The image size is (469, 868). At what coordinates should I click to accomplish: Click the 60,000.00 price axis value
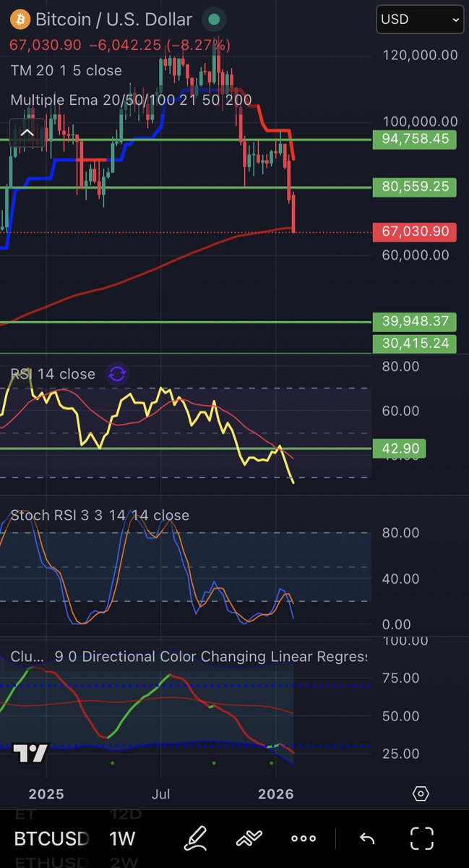tap(416, 255)
